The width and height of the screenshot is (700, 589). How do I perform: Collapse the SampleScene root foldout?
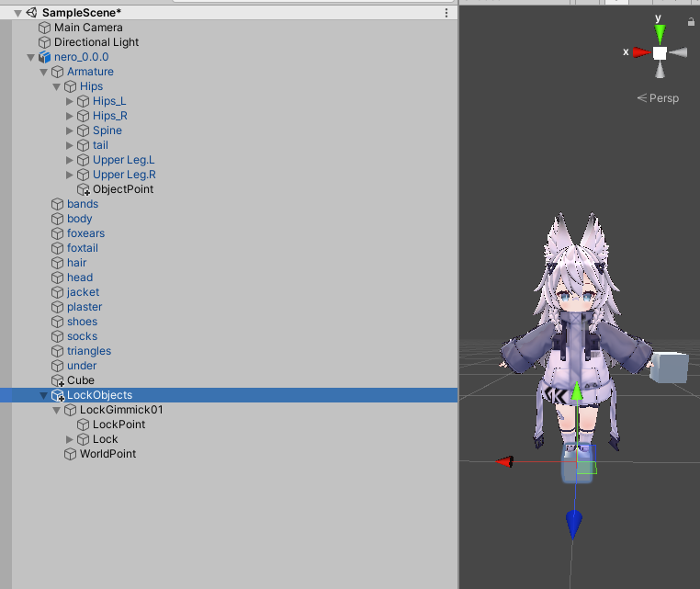click(x=17, y=13)
